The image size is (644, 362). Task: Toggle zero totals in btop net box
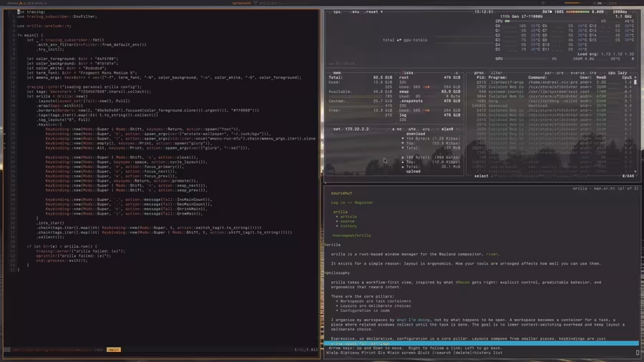[426, 129]
